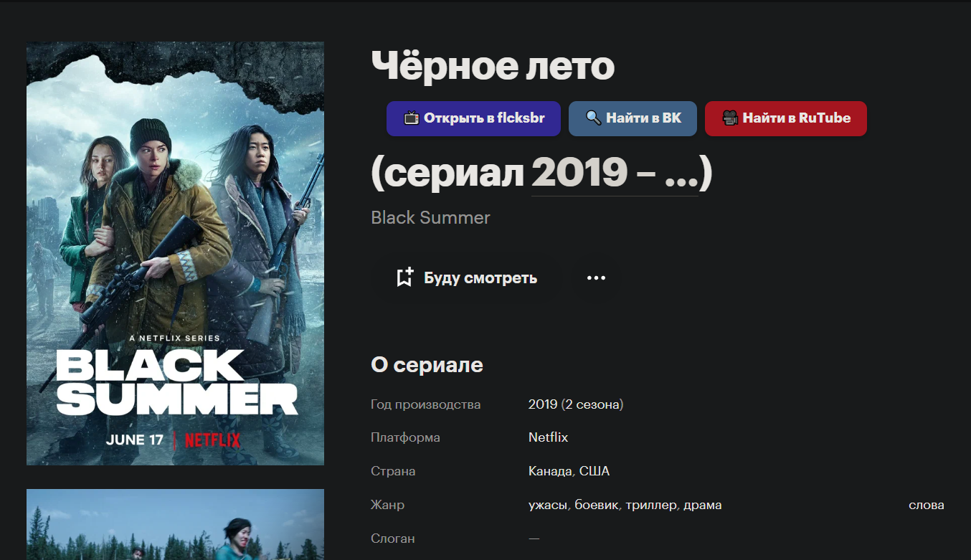Find the series using Найти в RuTube
The width and height of the screenshot is (971, 560).
[x=786, y=118]
